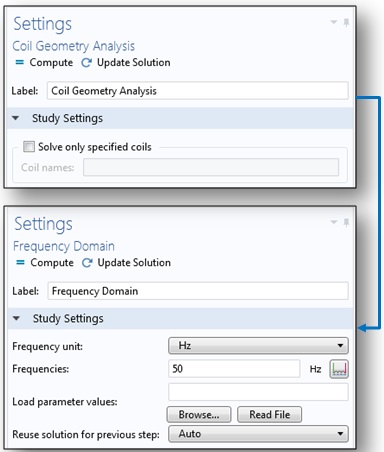Click the Read File button
This screenshot has height=452, width=384.
click(269, 414)
